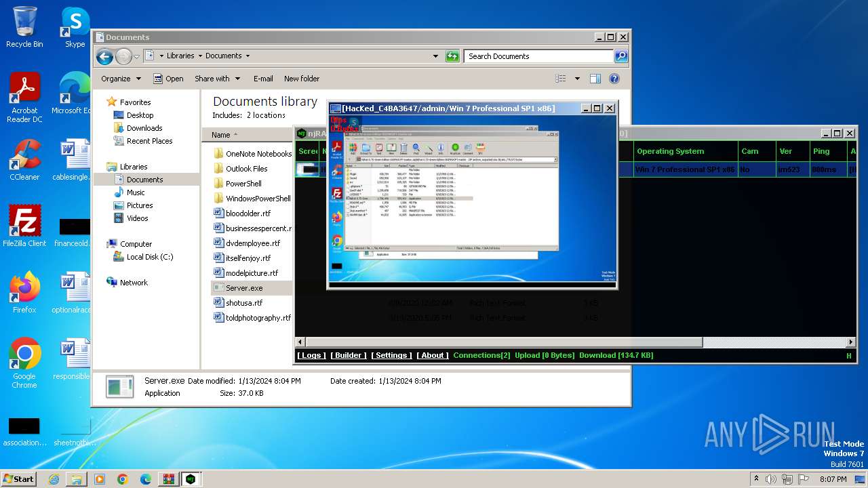Open FileZilla Client desktop shortcut

[24, 226]
